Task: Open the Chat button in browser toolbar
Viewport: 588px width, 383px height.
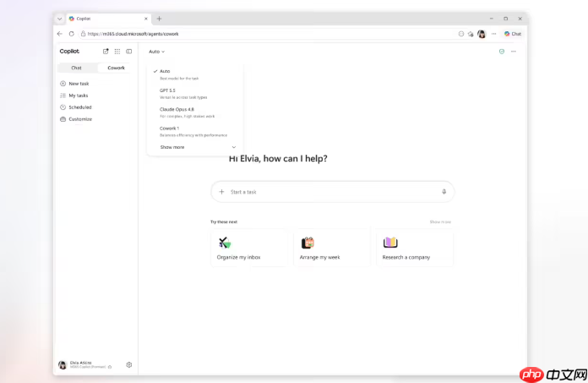Action: tap(513, 34)
